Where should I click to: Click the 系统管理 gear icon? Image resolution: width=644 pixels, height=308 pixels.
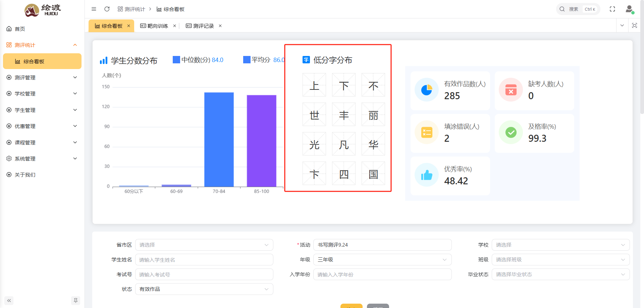(x=9, y=158)
